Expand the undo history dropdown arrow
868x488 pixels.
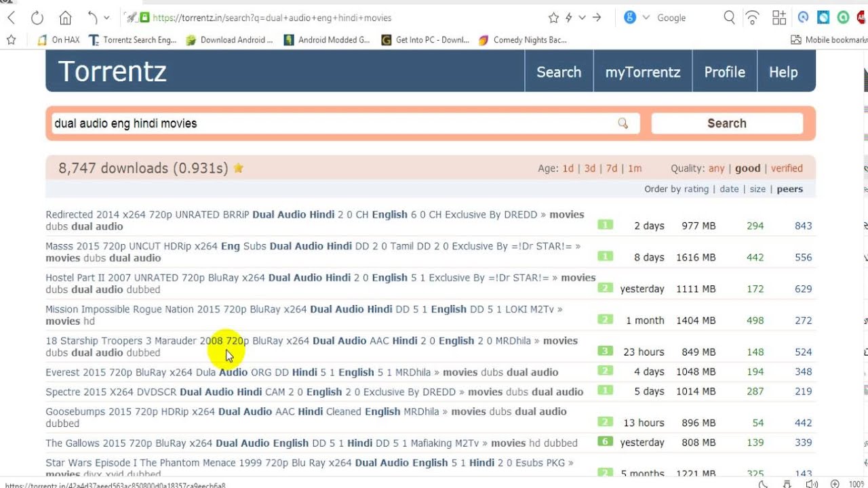pos(106,18)
